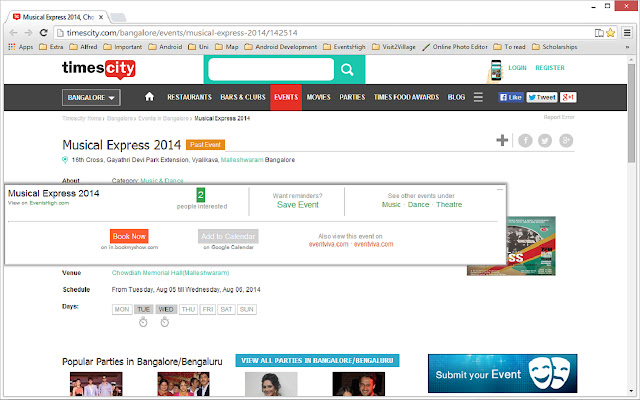640x400 pixels.
Task: Open the EventsHigh.com link in overlay
Action: click(x=49, y=203)
